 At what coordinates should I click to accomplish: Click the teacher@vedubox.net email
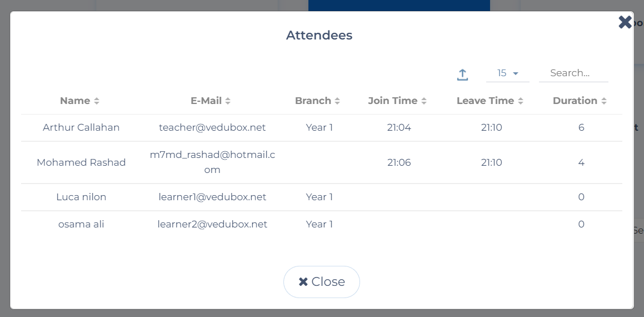tap(212, 127)
